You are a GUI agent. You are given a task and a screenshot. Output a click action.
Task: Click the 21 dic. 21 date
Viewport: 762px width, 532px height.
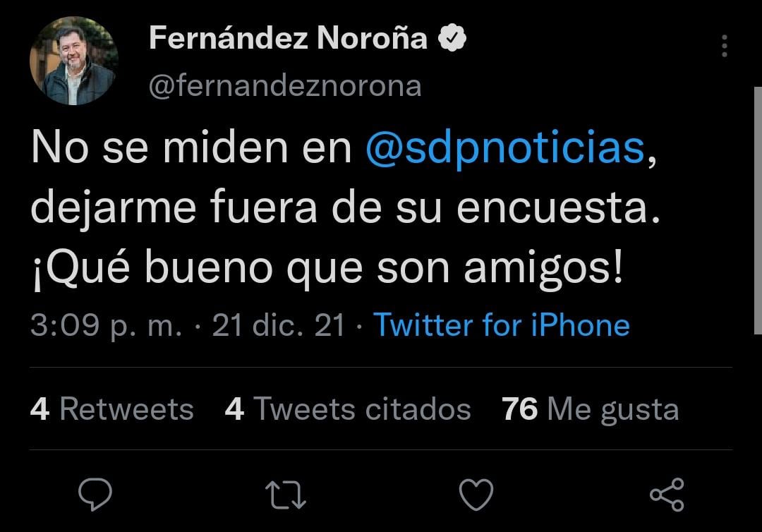279,325
